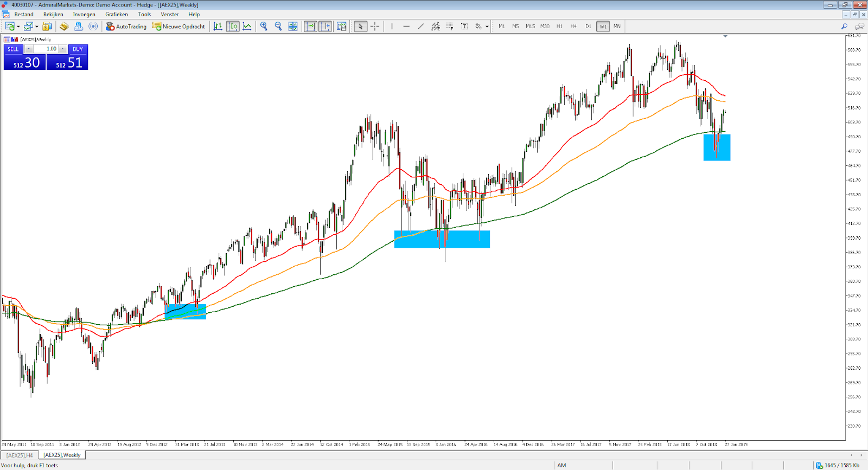The width and height of the screenshot is (868, 470).
Task: Open the Market Watch window icon
Action: tap(47, 26)
